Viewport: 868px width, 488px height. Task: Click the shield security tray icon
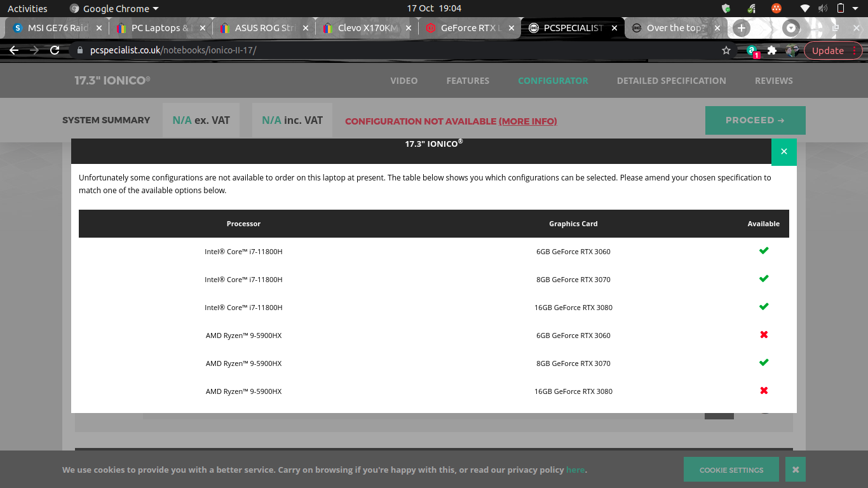(x=727, y=8)
